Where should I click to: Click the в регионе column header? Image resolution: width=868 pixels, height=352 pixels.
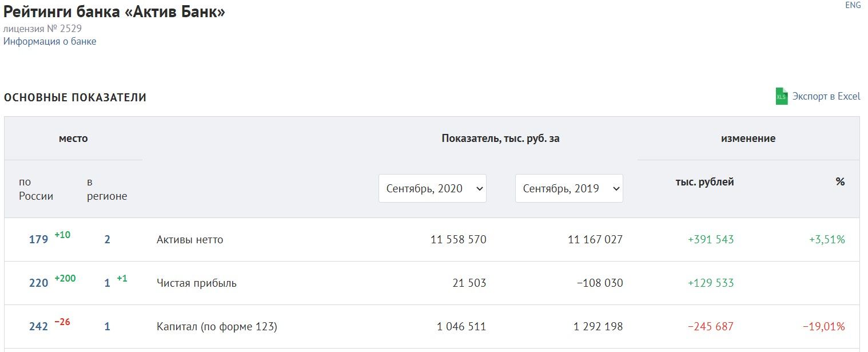click(x=107, y=189)
